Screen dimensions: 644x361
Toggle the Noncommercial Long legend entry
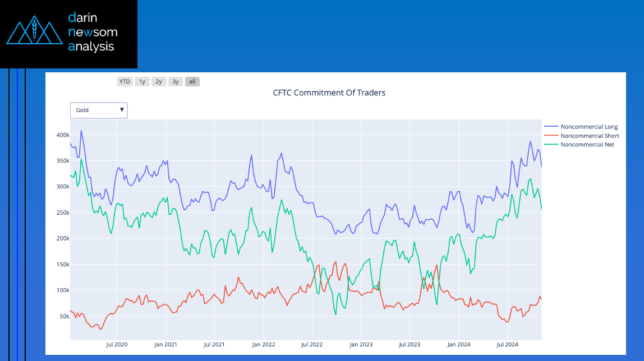589,127
